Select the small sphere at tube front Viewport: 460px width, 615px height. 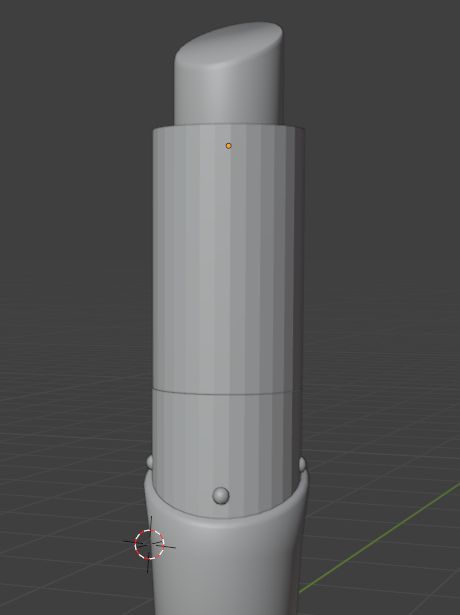221,496
